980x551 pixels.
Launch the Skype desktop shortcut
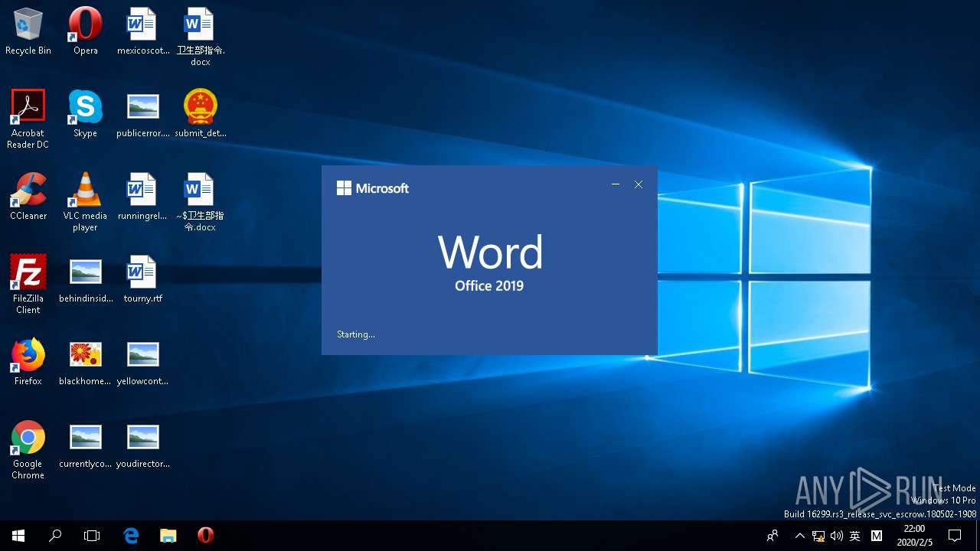tap(85, 114)
